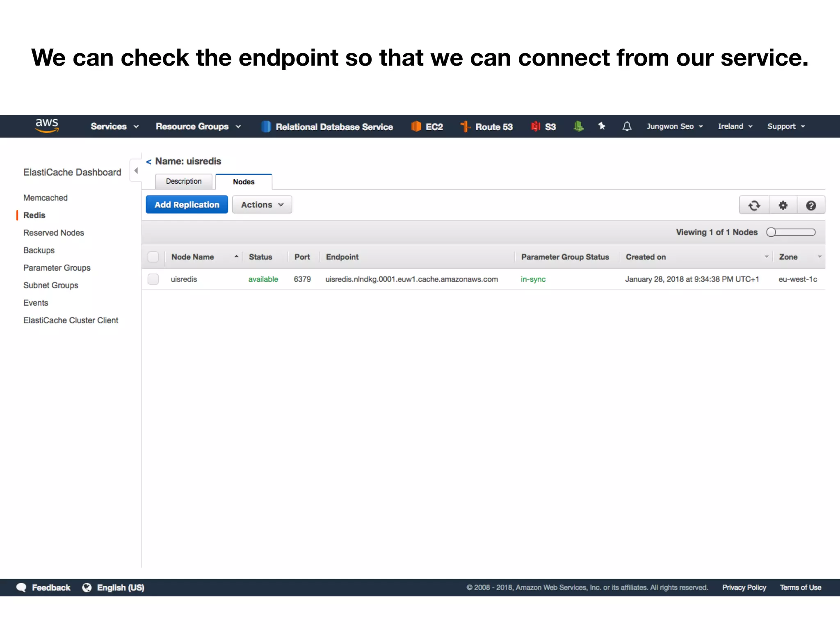Sort by Zone column
The height and width of the screenshot is (630, 840).
coord(799,257)
